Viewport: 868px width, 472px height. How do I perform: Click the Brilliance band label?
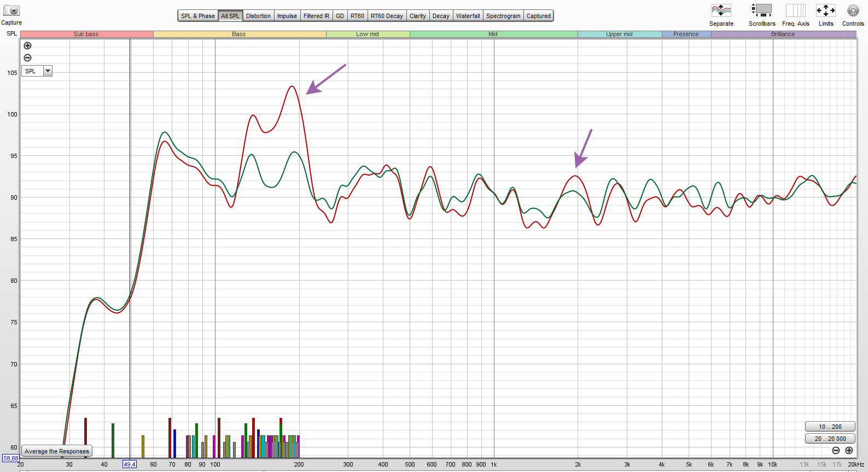point(783,34)
